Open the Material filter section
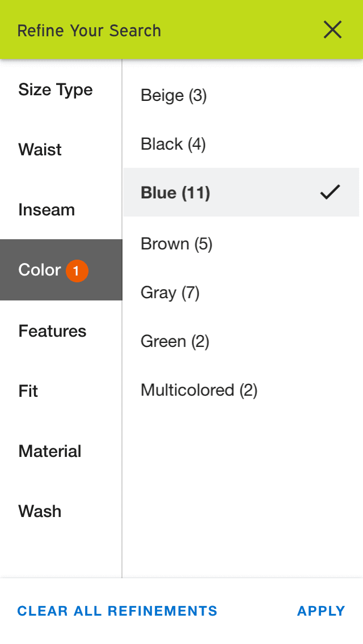Image resolution: width=363 pixels, height=644 pixels. tap(50, 451)
